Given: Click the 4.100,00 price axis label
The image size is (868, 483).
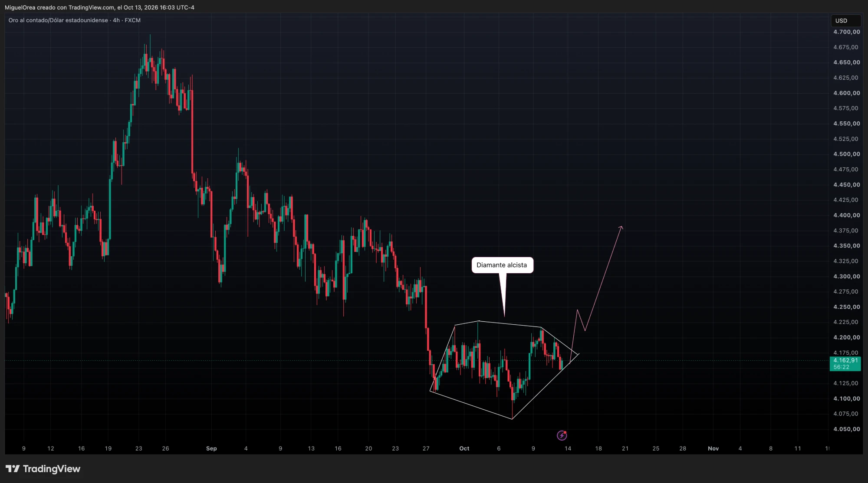Looking at the screenshot, I should point(846,398).
